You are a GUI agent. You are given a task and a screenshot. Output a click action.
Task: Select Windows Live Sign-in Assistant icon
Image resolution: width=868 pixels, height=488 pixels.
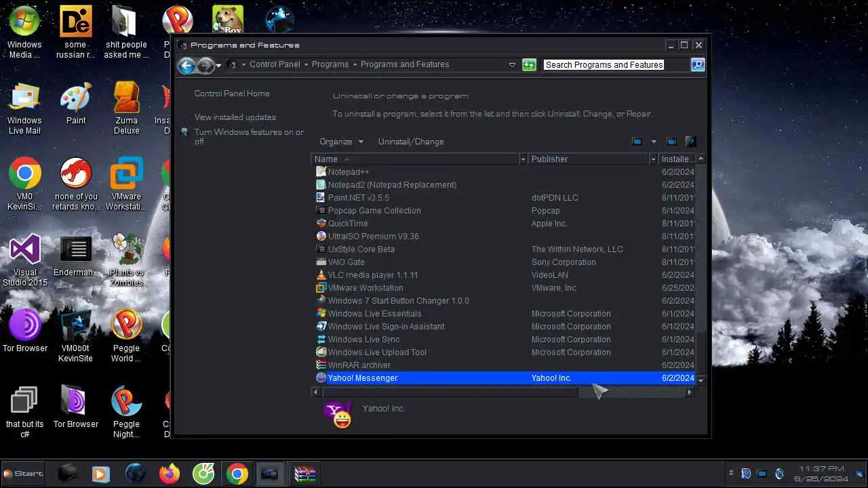click(321, 327)
